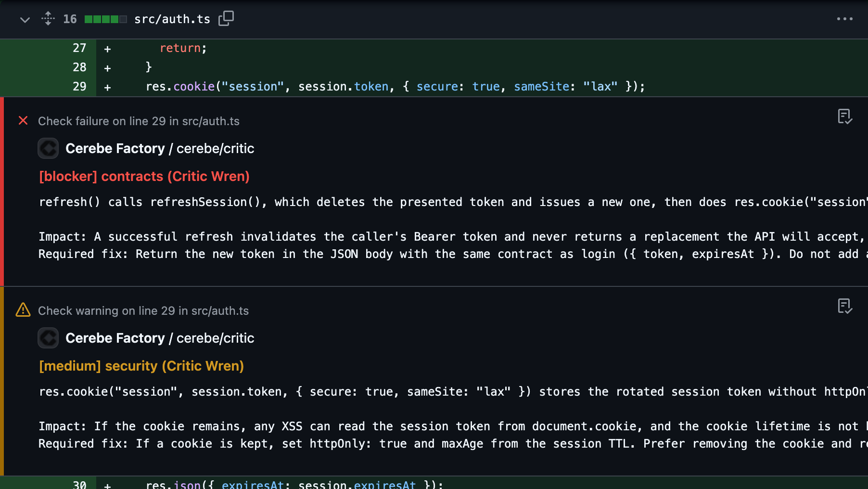The height and width of the screenshot is (489, 868).
Task: Select line number 29 in diff
Action: point(79,87)
